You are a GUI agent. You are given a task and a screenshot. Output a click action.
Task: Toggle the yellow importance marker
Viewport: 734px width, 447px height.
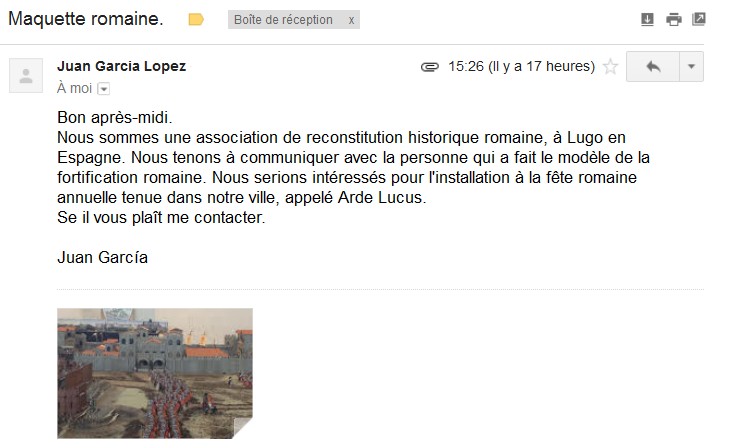coord(196,20)
